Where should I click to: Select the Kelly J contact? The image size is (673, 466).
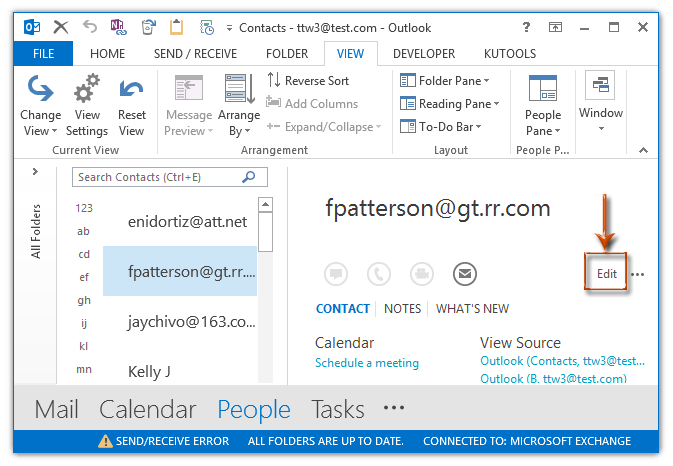point(180,370)
